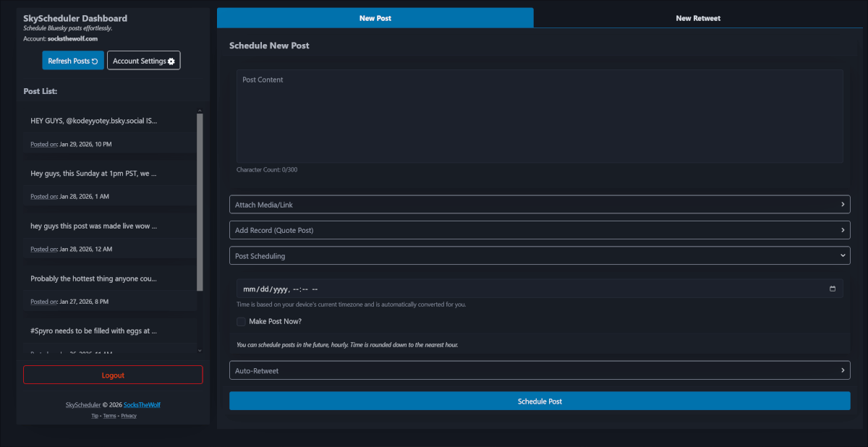Open the Terms link
Image resolution: width=868 pixels, height=447 pixels.
point(109,415)
